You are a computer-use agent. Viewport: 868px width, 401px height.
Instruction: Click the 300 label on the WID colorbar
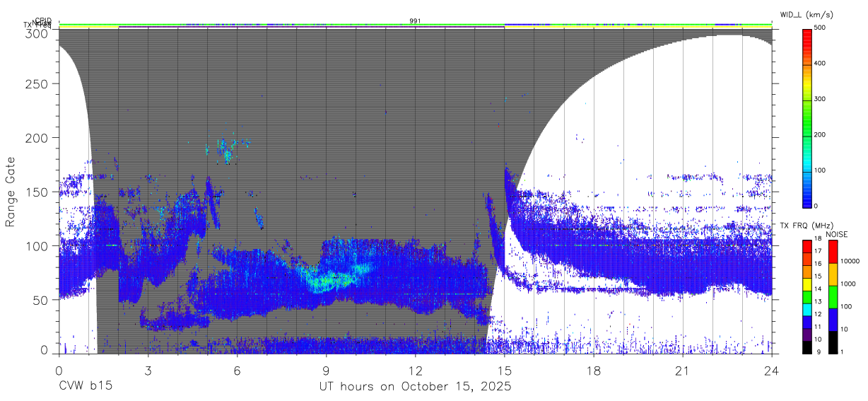tap(821, 99)
